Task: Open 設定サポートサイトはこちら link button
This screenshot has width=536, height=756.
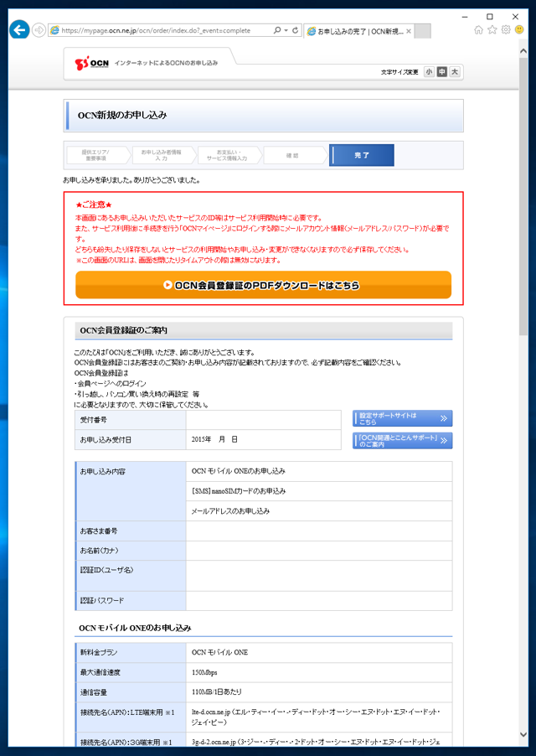Action: (x=402, y=418)
